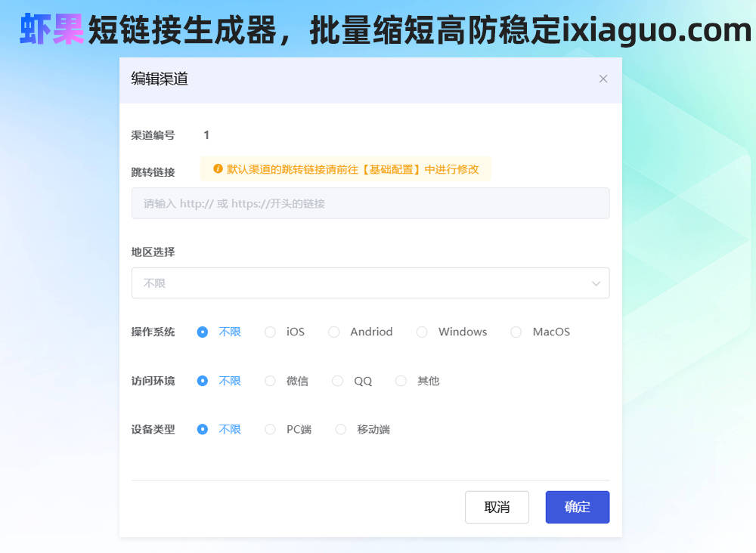Confirm with the 确定 button
The image size is (756, 553).
(577, 507)
